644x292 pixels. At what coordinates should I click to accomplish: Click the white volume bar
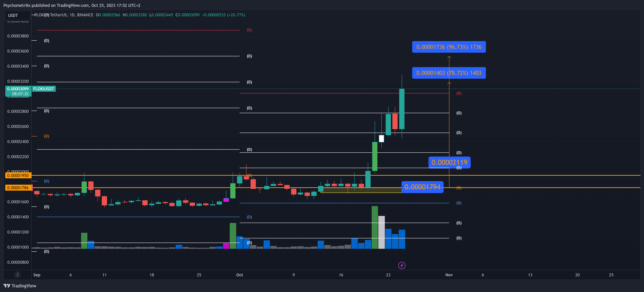pyautogui.click(x=381, y=232)
